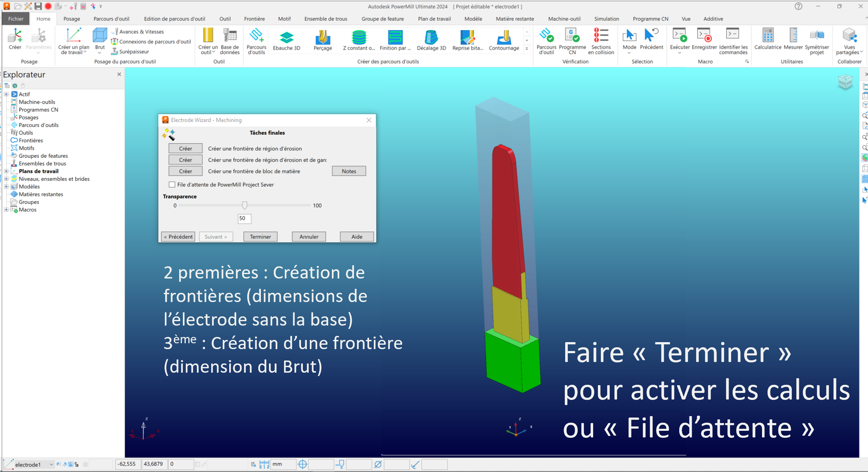Expand the Macros tree node
This screenshot has width=868, height=472.
tap(6, 210)
